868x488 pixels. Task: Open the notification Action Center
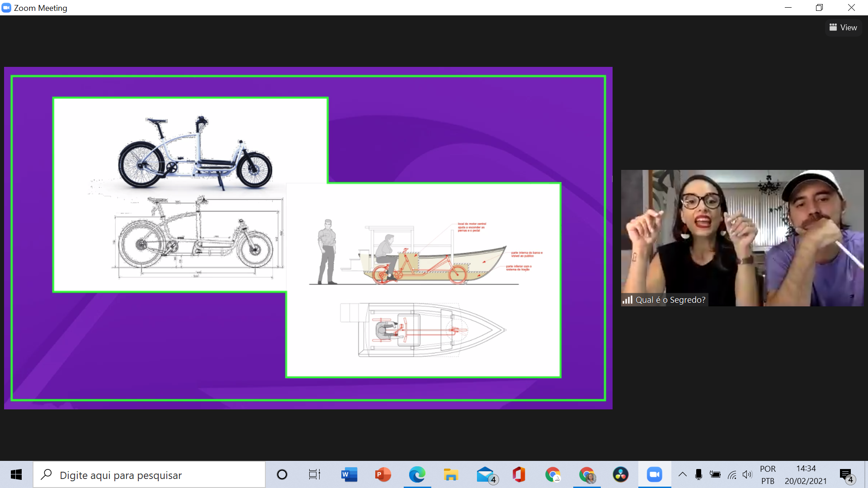[846, 474]
